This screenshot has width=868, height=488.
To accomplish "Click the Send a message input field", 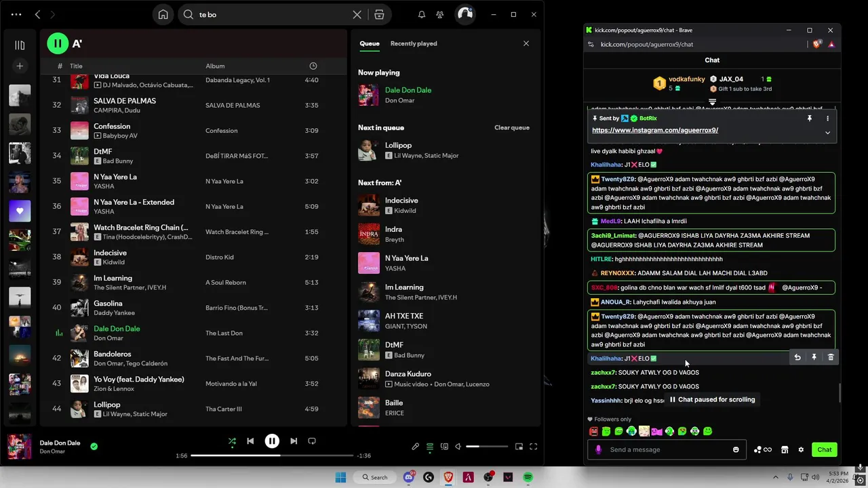I will 667,449.
